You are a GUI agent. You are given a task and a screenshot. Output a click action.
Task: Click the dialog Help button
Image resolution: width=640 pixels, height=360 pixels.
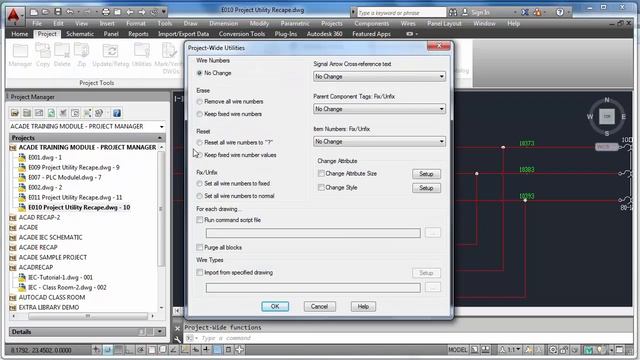tap(363, 307)
